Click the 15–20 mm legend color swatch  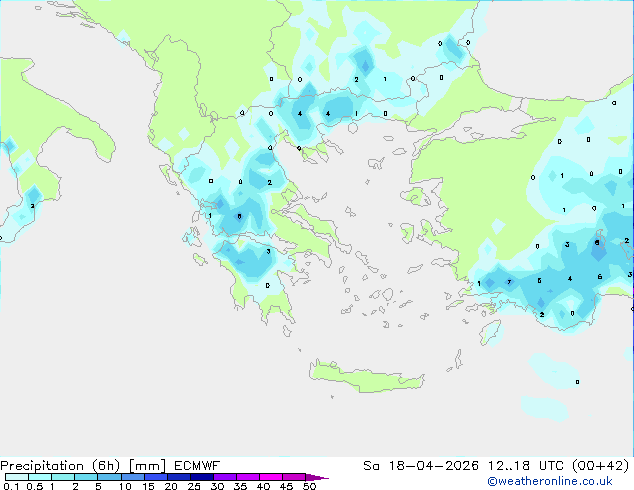(x=156, y=477)
